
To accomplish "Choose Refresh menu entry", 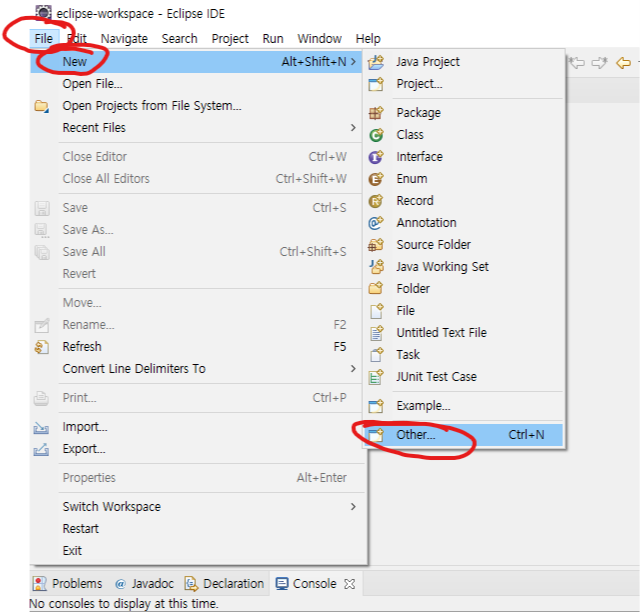I will click(x=196, y=347).
